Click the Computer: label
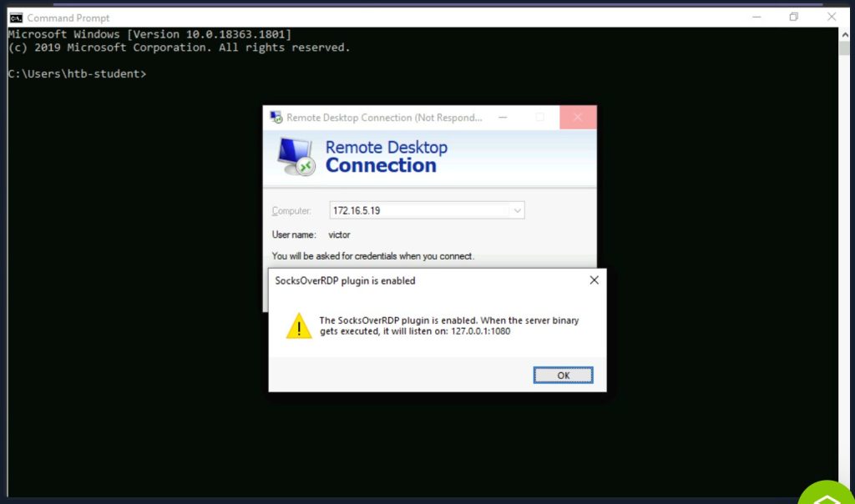 point(291,211)
